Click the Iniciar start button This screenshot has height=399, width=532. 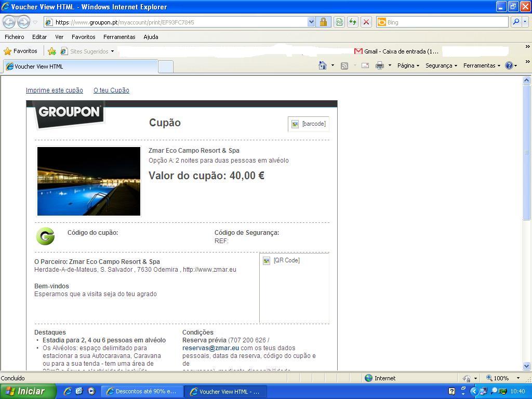(x=28, y=391)
